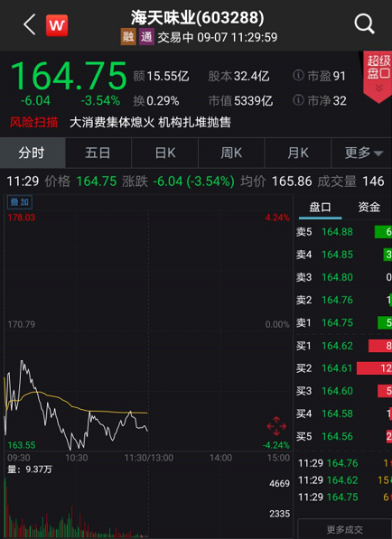The image size is (392, 539).
Task: Switch to the 月K tab
Action: (x=298, y=153)
